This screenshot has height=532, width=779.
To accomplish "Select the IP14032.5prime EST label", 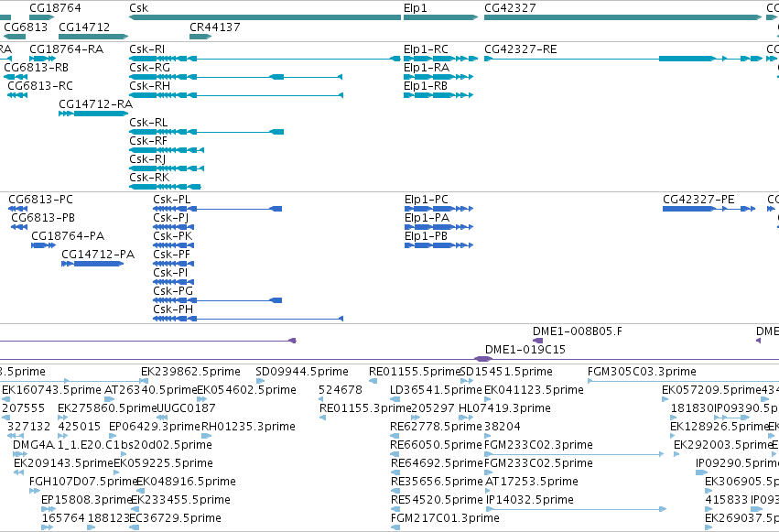I will [530, 500].
